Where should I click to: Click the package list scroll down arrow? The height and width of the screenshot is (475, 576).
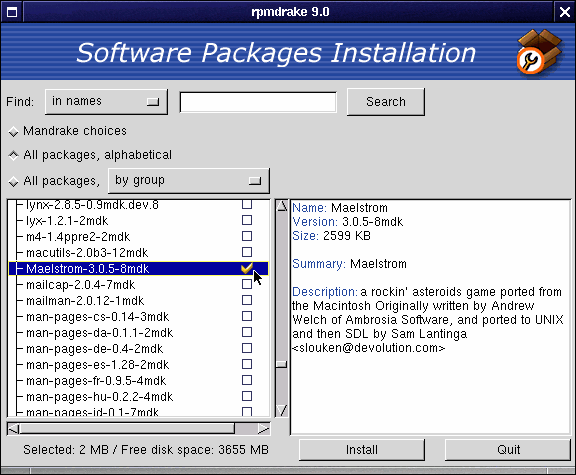coord(282,410)
